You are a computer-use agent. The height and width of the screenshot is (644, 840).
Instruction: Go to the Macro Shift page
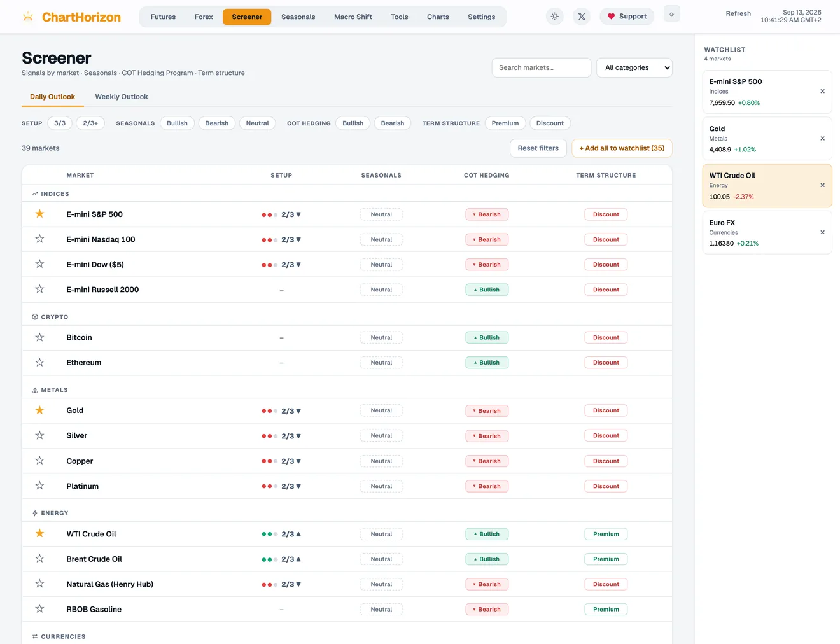pos(353,17)
